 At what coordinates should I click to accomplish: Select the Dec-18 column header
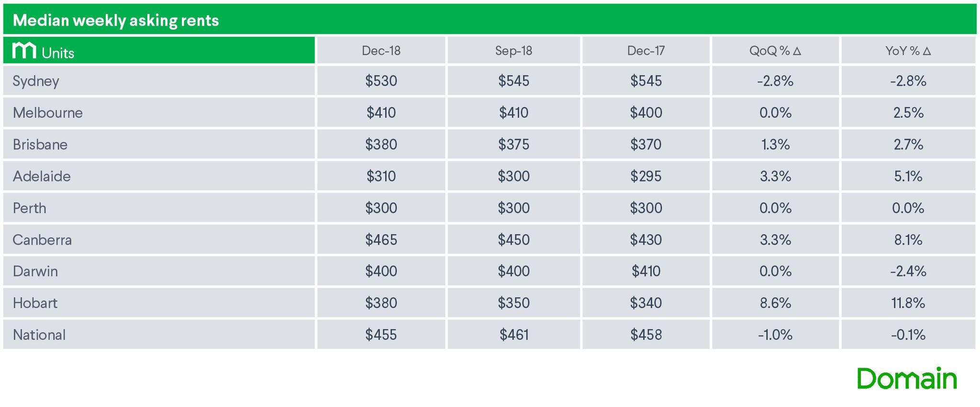tap(381, 51)
